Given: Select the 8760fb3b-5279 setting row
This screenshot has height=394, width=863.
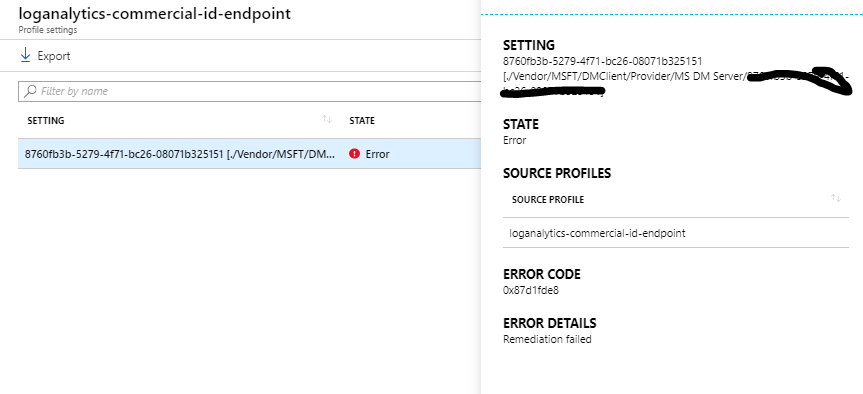Looking at the screenshot, I should 250,154.
